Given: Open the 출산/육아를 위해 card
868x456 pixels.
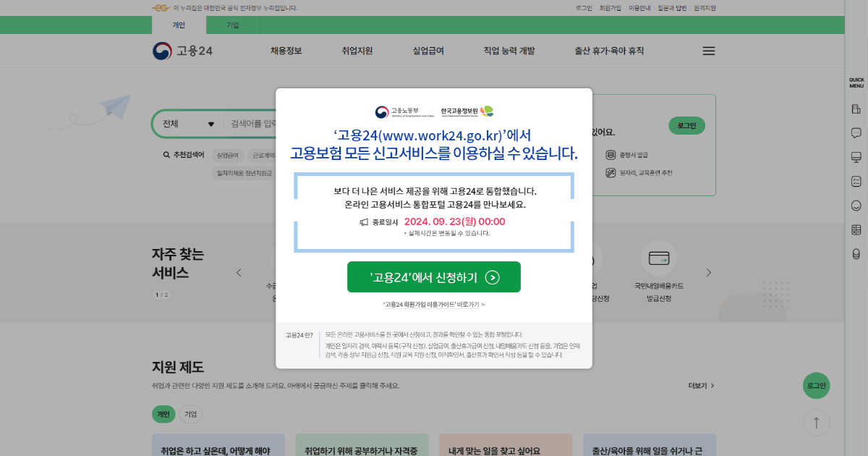Looking at the screenshot, I should [x=650, y=445].
